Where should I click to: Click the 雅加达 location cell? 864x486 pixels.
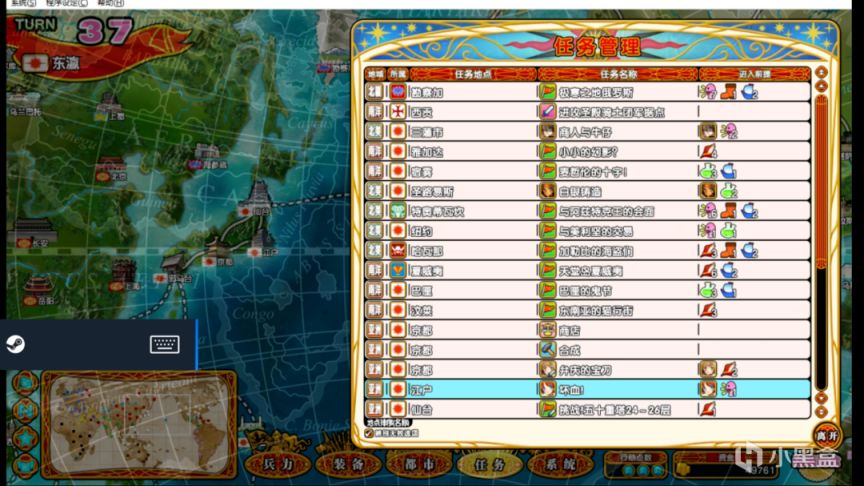click(x=473, y=152)
